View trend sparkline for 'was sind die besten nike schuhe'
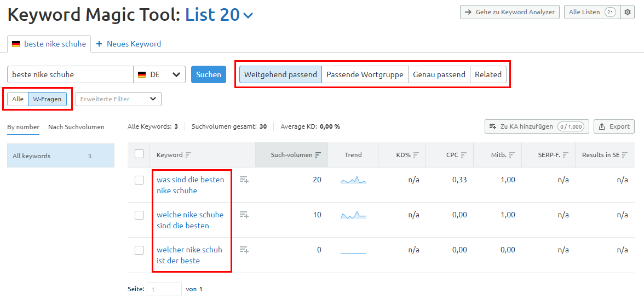The height and width of the screenshot is (300, 644). [x=353, y=180]
